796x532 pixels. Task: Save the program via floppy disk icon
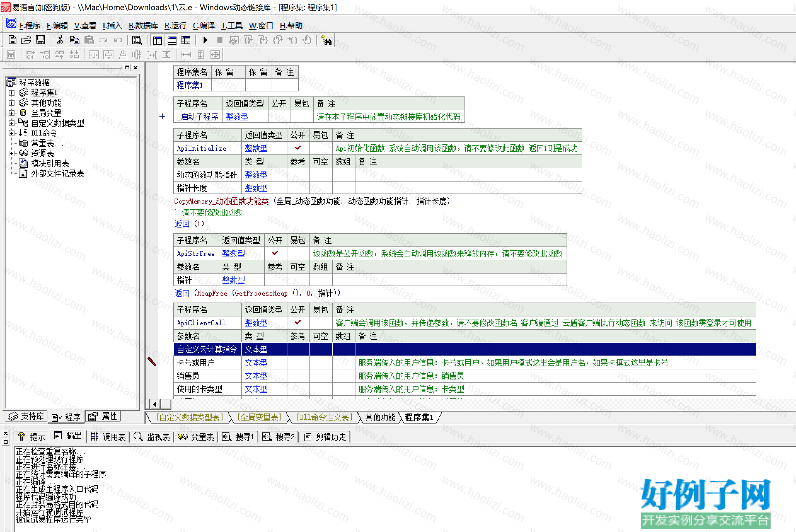pyautogui.click(x=40, y=40)
